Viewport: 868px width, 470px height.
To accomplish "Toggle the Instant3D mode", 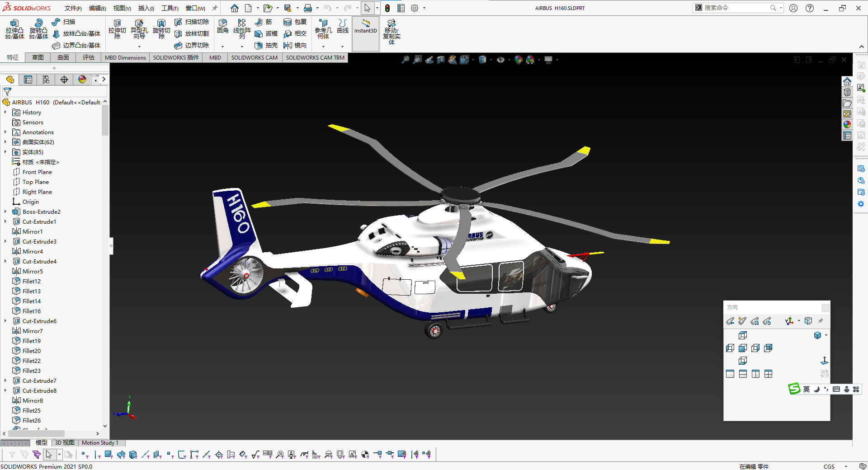I will [x=365, y=32].
